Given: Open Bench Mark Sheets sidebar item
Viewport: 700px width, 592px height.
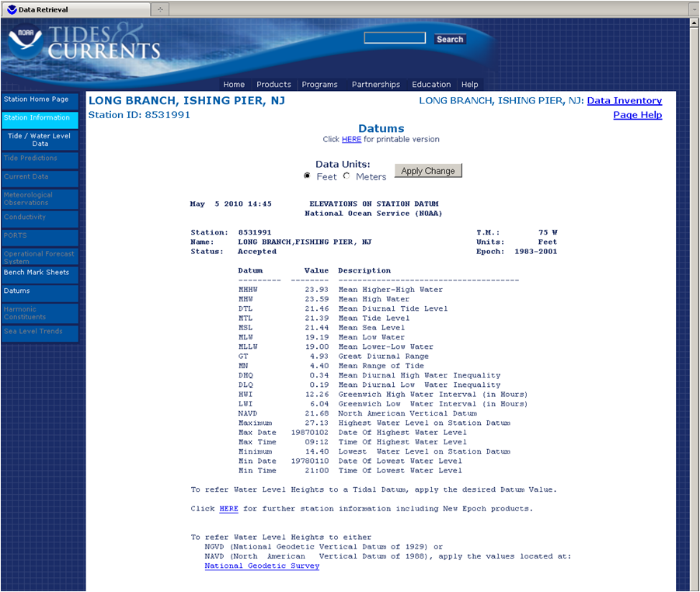Looking at the screenshot, I should point(40,274).
